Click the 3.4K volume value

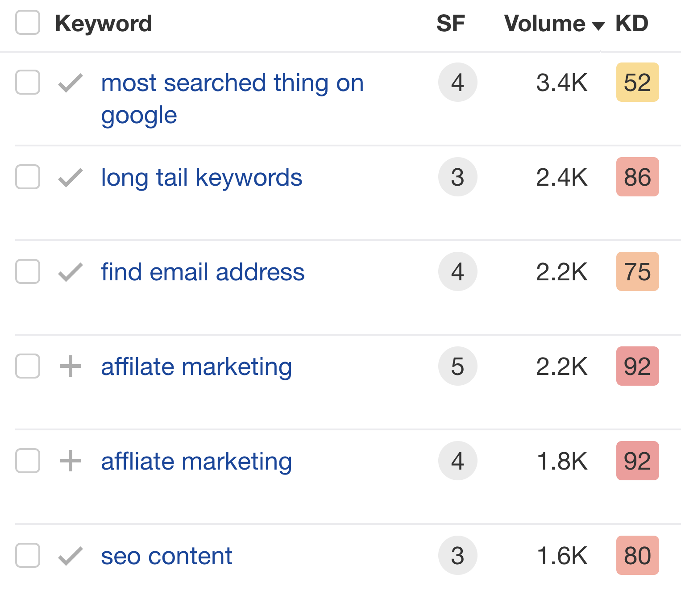coord(561,83)
